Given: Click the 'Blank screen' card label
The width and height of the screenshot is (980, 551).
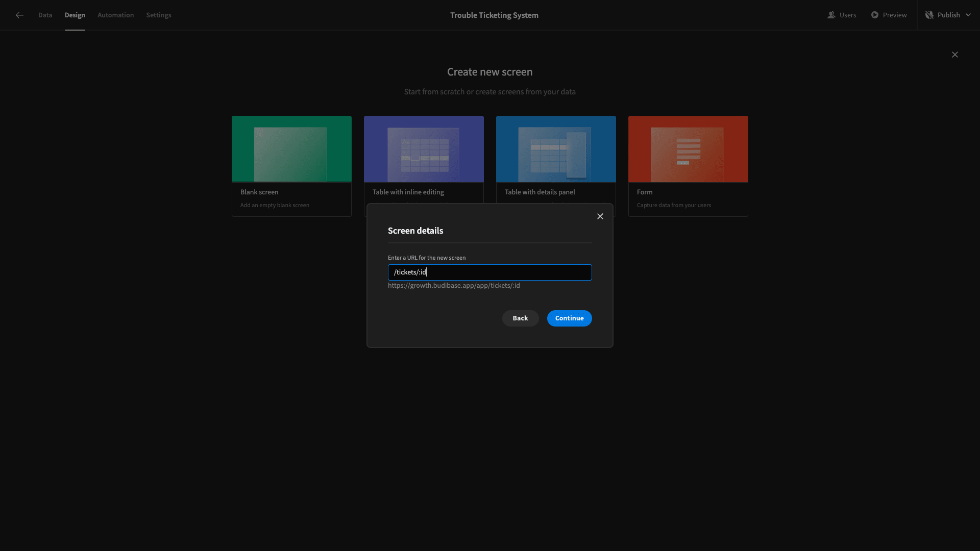Looking at the screenshot, I should click(x=259, y=192).
